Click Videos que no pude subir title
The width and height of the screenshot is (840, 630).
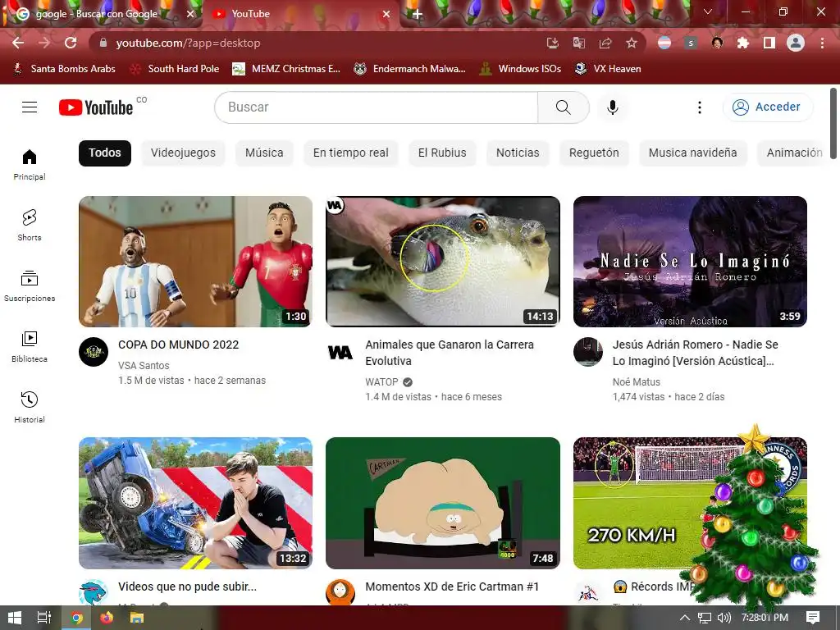point(188,587)
